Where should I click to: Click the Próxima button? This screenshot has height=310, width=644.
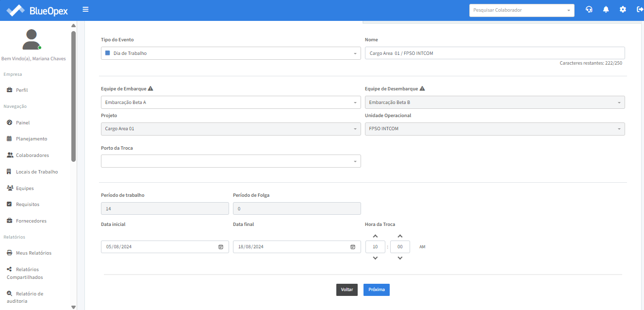[377, 290]
